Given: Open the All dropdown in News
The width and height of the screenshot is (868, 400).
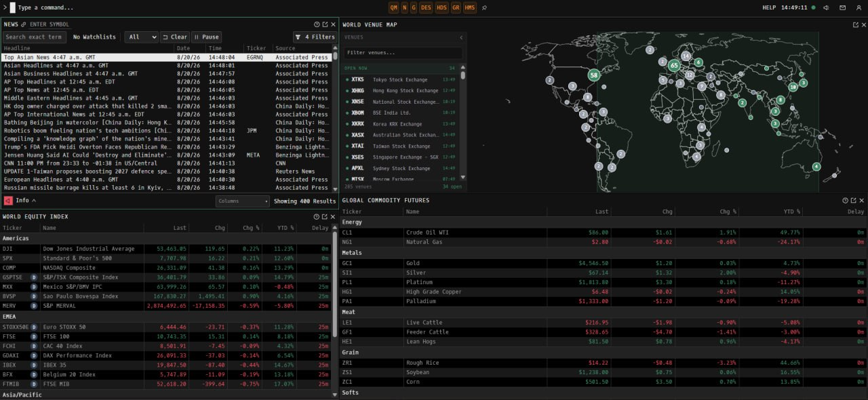Looking at the screenshot, I should pos(142,37).
